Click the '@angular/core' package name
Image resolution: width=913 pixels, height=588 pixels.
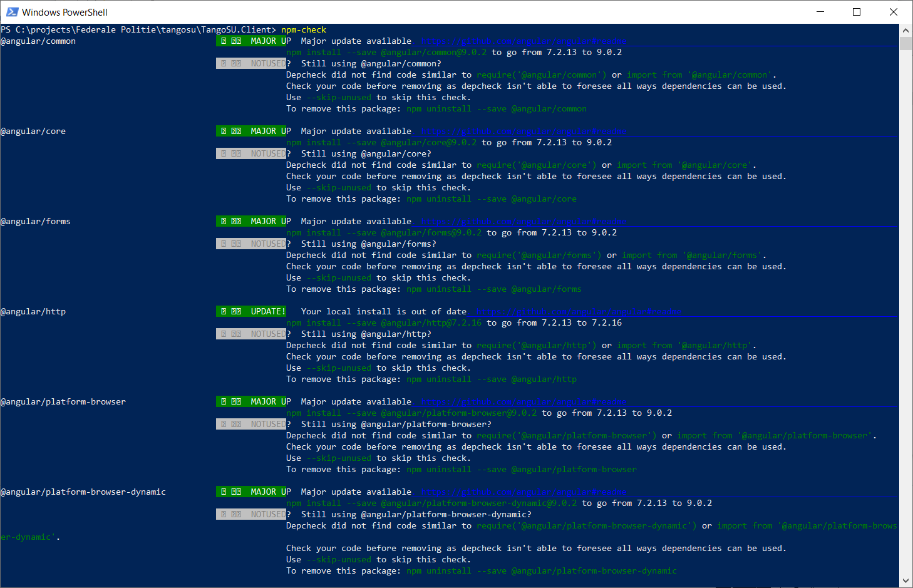coord(33,131)
